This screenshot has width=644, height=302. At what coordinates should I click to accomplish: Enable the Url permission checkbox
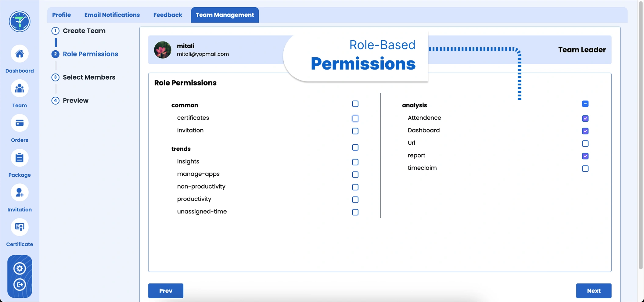pos(585,143)
